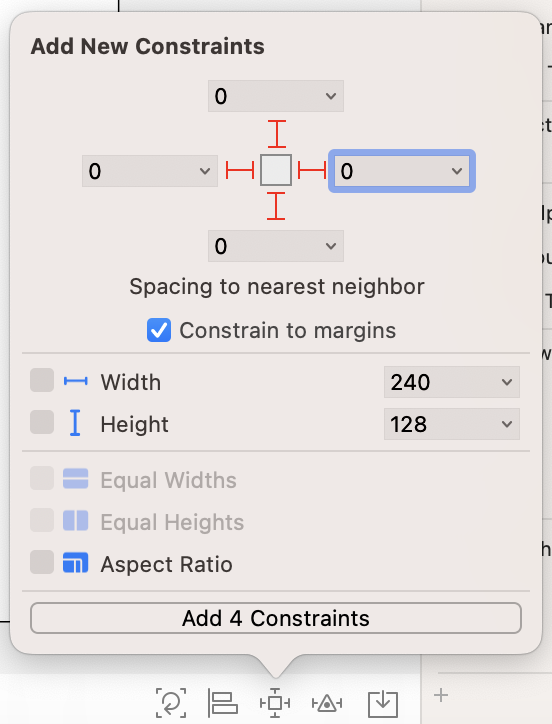This screenshot has width=552, height=724.
Task: Enable the Height constraint checkbox
Action: click(42, 422)
